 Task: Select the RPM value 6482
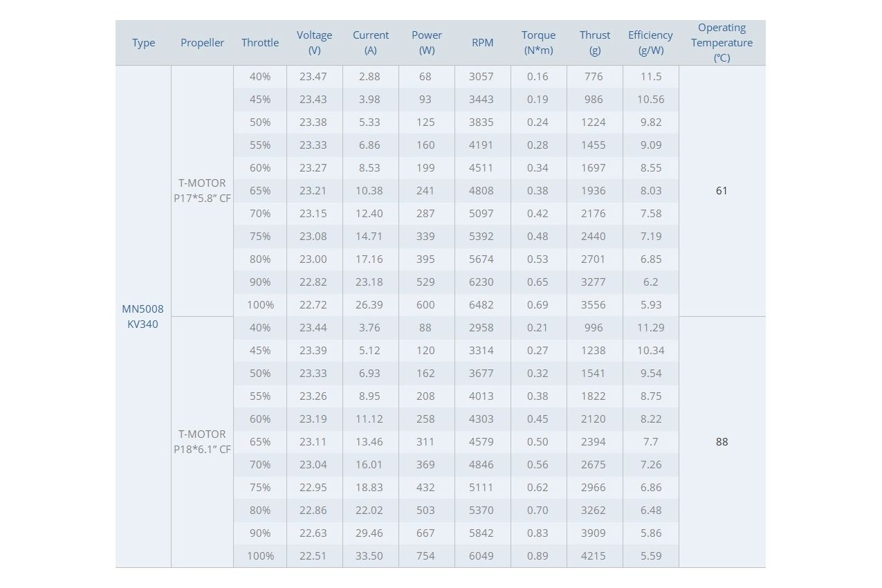pyautogui.click(x=481, y=305)
